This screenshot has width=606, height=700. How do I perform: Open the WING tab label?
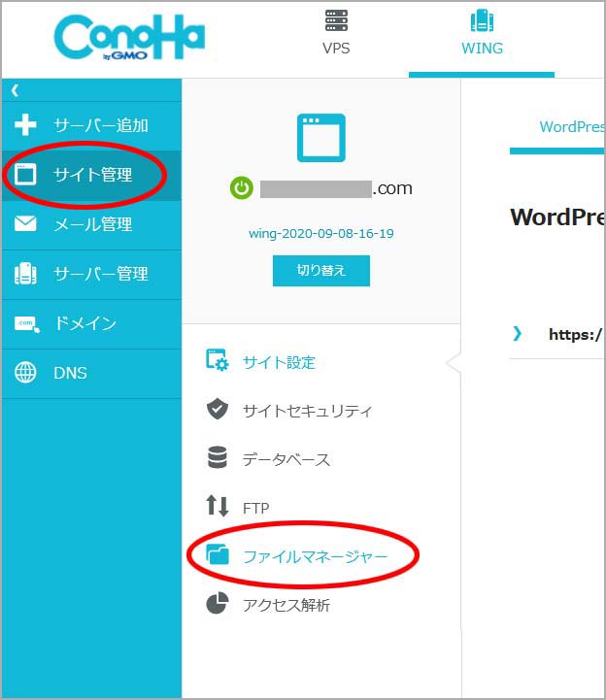tap(482, 49)
